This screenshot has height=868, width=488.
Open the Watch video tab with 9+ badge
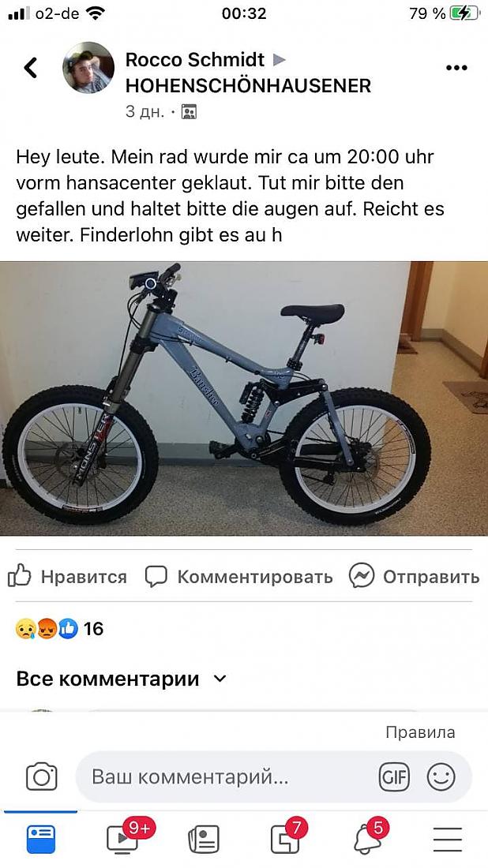pos(125,837)
